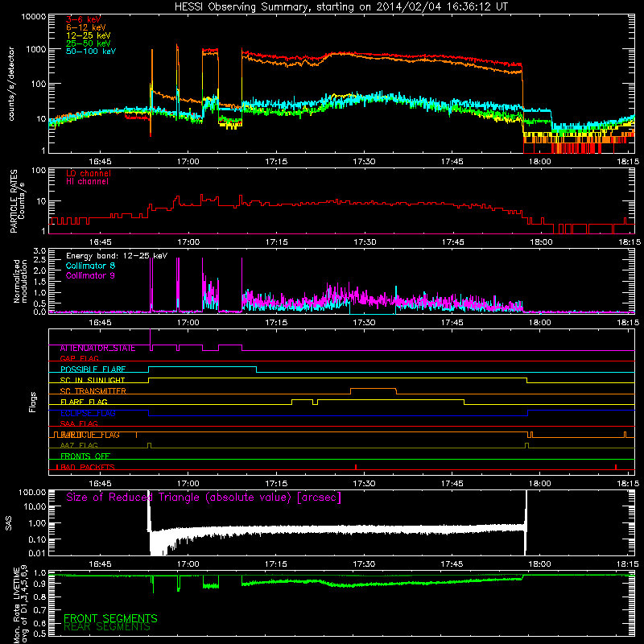Viewport: 644px width, 644px height.
Task: Click the Flags vertical axis label
Action: coord(33,402)
